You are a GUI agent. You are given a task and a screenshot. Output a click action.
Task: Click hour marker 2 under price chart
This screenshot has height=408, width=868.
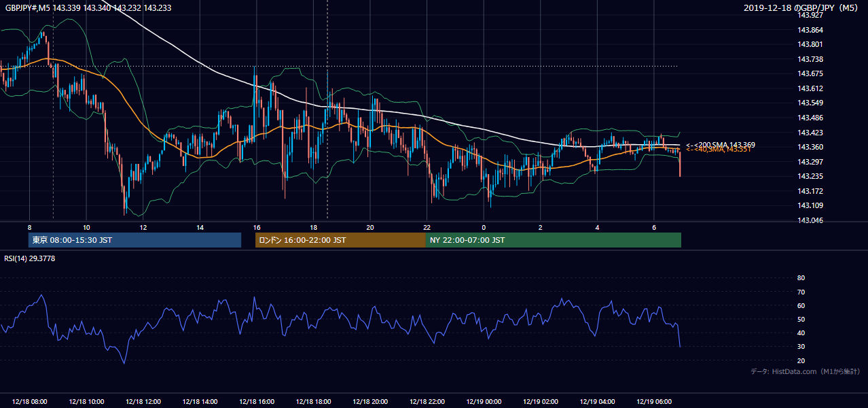pyautogui.click(x=540, y=227)
